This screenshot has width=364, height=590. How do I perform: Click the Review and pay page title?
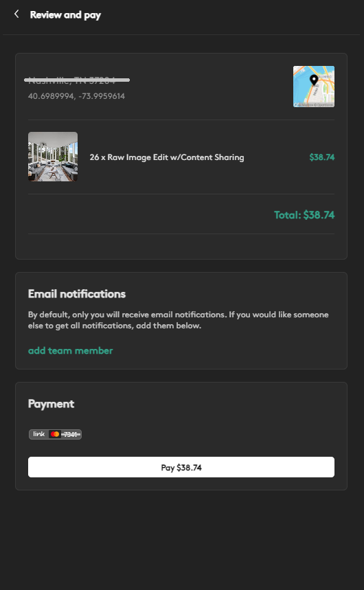coord(65,15)
